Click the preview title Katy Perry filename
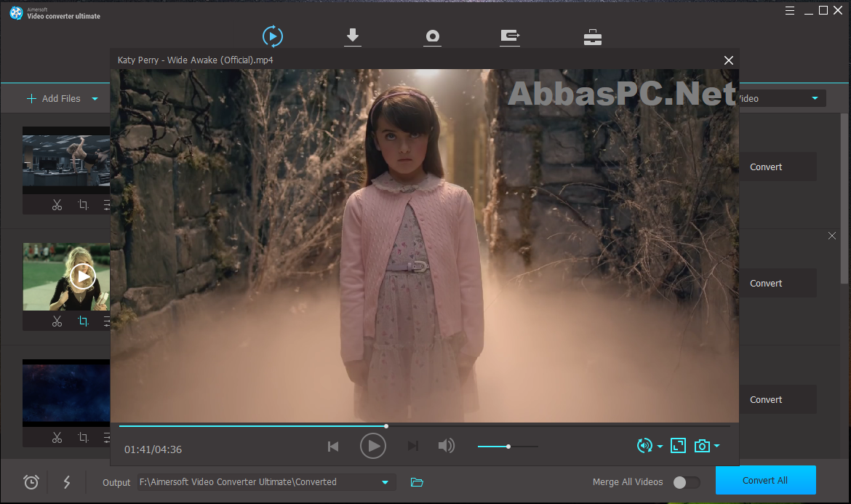This screenshot has height=504, width=851. [196, 60]
